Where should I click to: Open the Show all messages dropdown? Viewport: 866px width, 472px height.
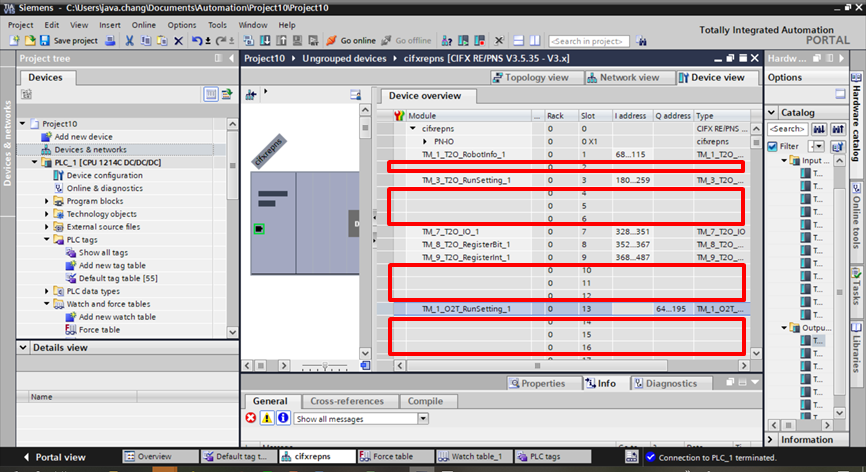423,418
